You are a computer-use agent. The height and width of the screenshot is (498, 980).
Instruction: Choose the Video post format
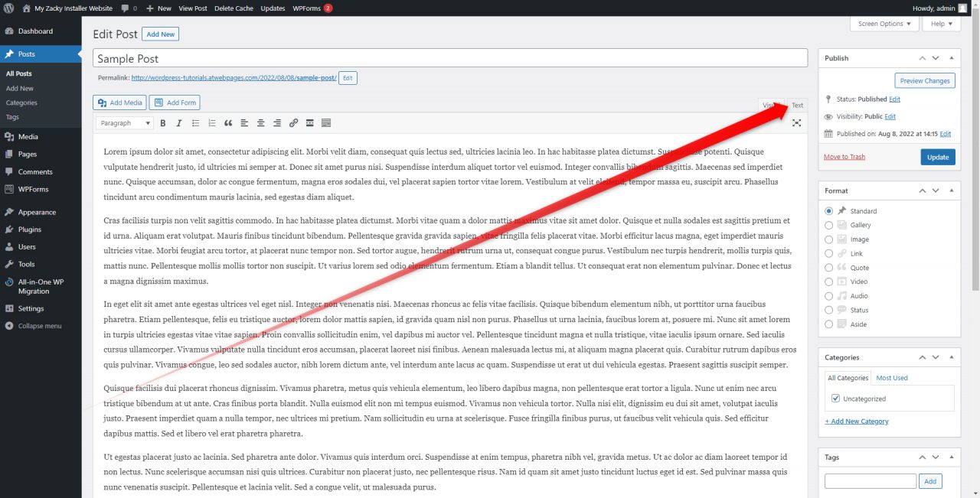828,282
